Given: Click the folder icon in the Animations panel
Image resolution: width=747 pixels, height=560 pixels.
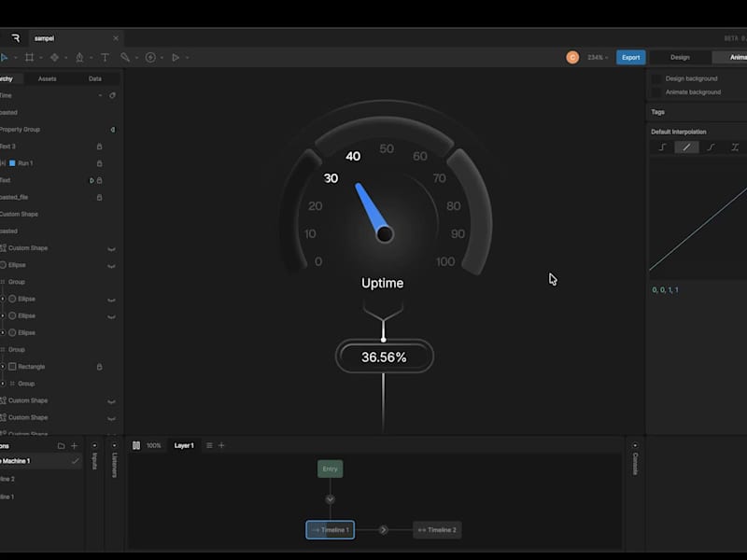Looking at the screenshot, I should (61, 446).
